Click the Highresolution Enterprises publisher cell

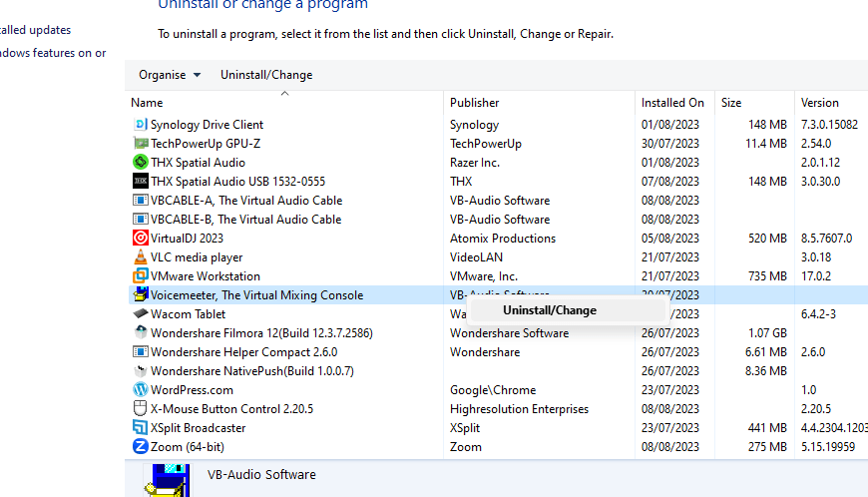click(519, 409)
